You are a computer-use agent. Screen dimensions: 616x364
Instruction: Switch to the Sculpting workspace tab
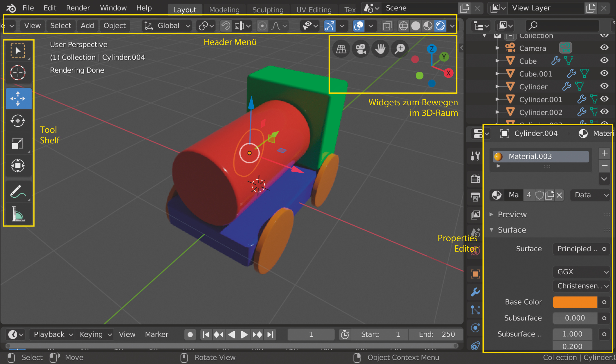[x=268, y=10]
